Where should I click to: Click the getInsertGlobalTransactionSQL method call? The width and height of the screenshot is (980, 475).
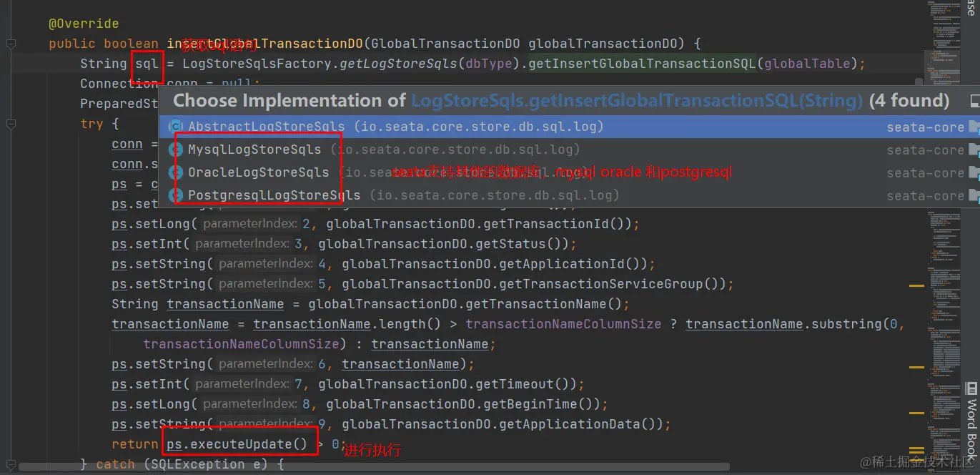point(641,64)
